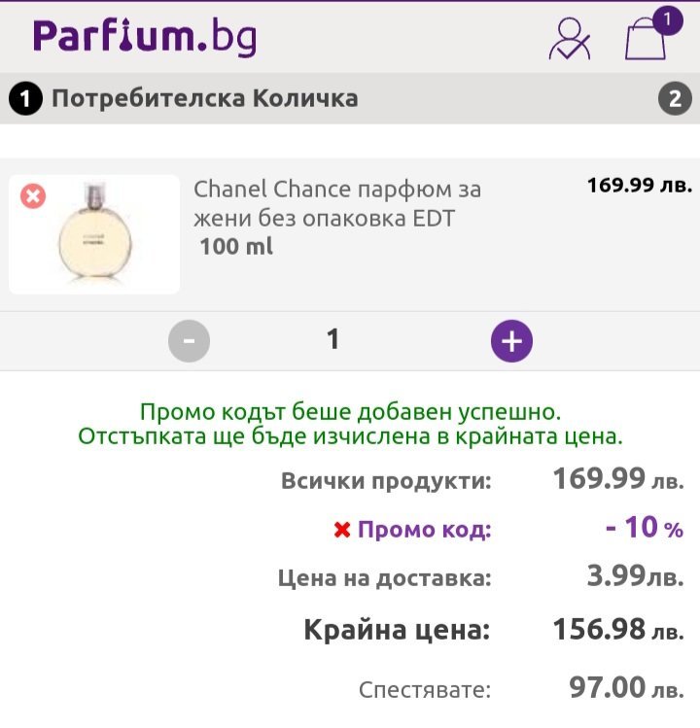Decrease quantity with the minus button
Screen dimensions: 700x728
pos(189,340)
